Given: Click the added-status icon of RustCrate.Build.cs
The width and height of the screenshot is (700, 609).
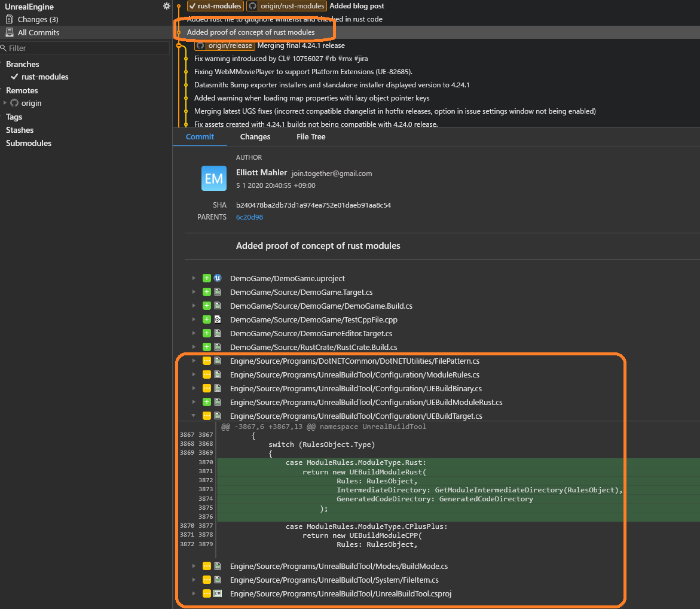Looking at the screenshot, I should coord(207,347).
